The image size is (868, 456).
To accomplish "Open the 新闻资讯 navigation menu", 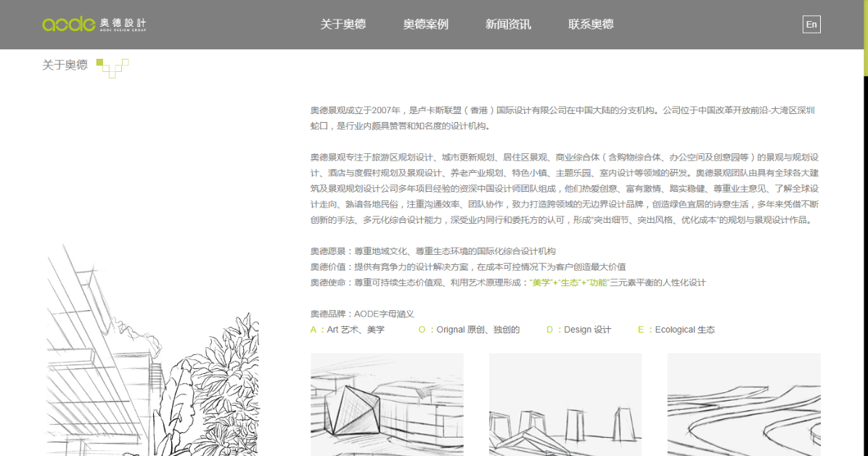I will (x=507, y=24).
